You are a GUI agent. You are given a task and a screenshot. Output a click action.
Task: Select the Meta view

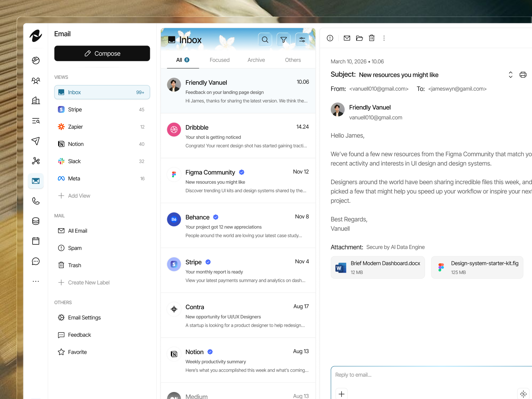tap(102, 179)
